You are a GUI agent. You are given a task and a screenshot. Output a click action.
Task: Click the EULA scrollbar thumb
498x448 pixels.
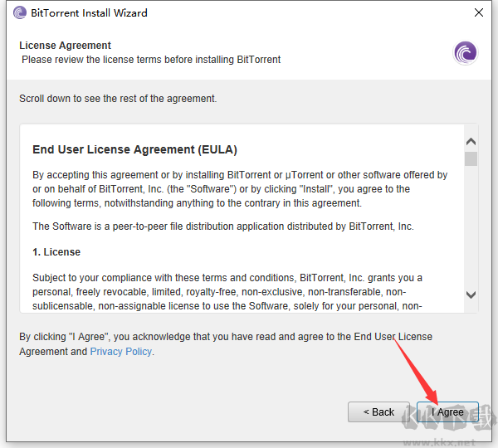[x=471, y=158]
